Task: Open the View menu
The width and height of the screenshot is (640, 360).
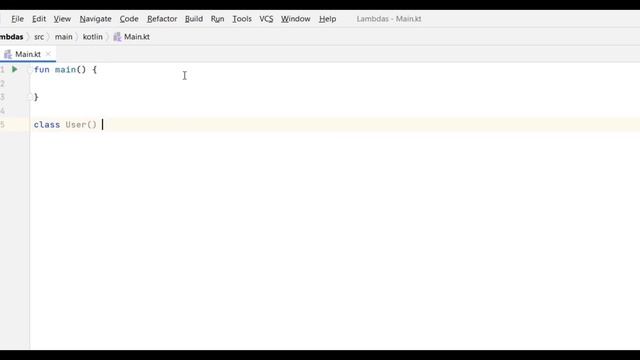Action: click(x=62, y=19)
